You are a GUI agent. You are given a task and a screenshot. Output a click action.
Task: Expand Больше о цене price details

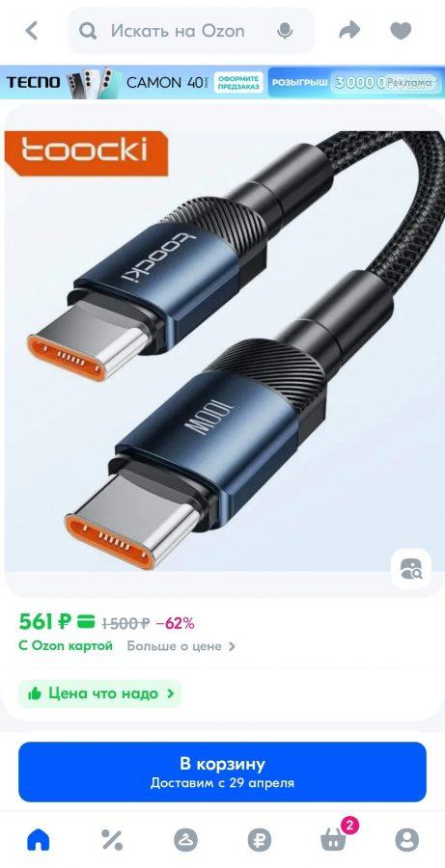(x=181, y=646)
